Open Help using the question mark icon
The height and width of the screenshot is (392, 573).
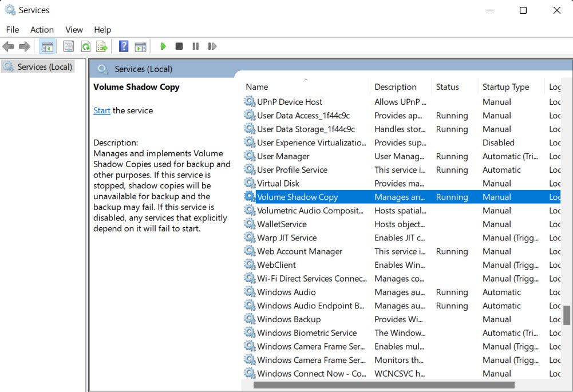pos(124,46)
